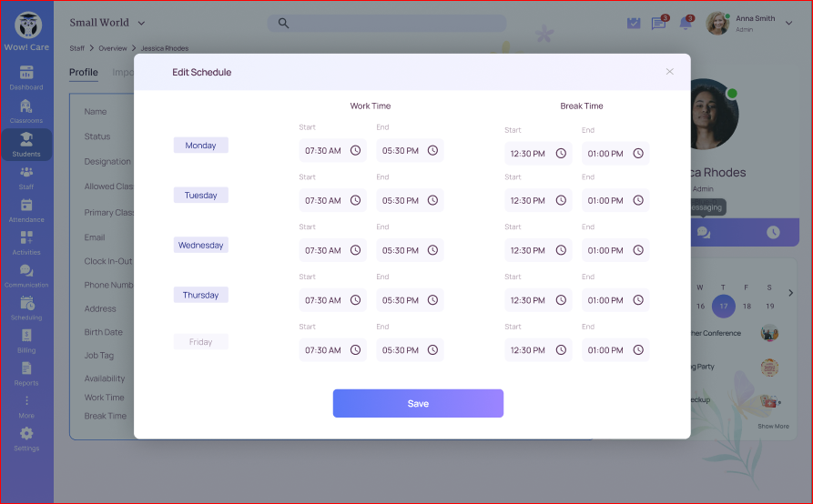
Task: Save the edited schedule
Action: [418, 403]
